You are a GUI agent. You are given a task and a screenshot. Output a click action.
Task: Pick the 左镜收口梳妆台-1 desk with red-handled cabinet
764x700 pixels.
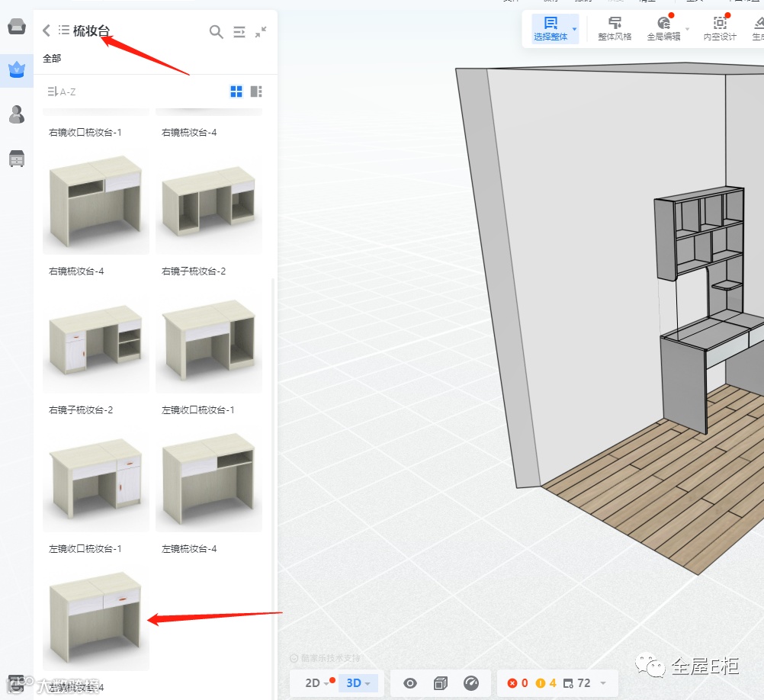[96, 480]
